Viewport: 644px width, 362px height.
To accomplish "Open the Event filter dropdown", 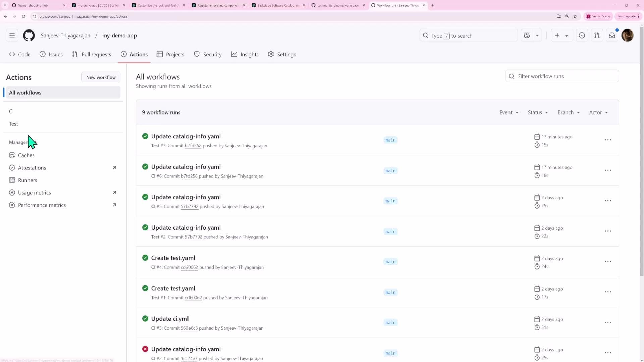I will 509,113.
